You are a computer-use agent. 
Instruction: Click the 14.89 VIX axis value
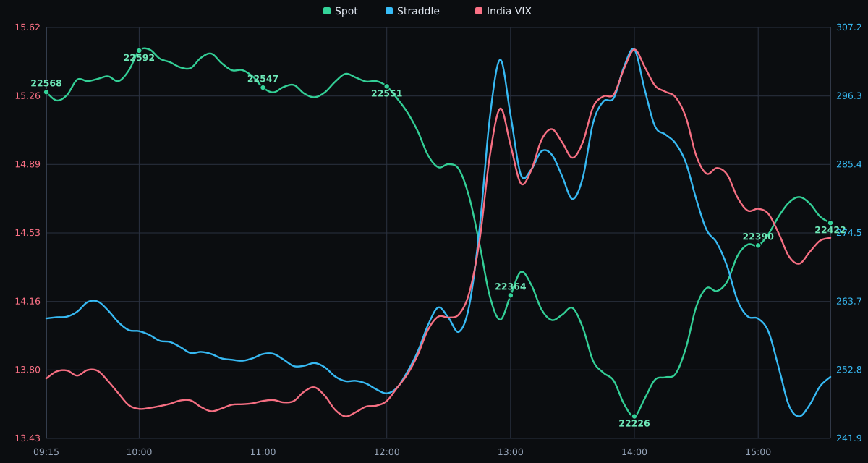[x=27, y=164]
